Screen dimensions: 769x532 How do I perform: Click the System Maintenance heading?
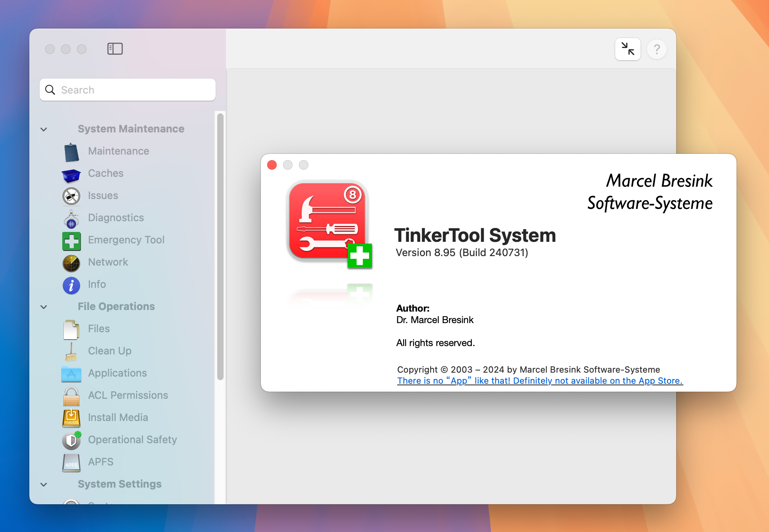(x=131, y=129)
